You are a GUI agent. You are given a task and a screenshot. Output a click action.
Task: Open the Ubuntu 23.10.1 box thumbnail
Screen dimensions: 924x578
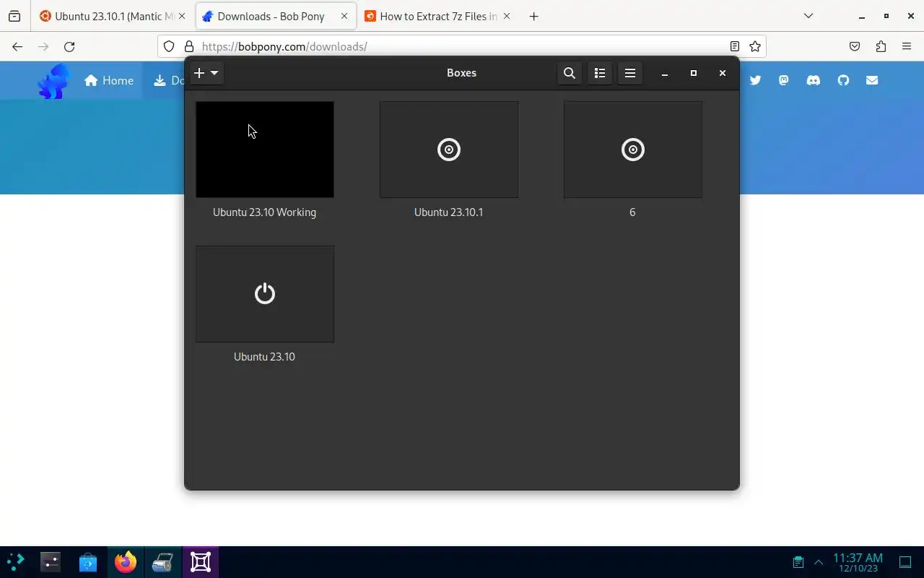449,150
